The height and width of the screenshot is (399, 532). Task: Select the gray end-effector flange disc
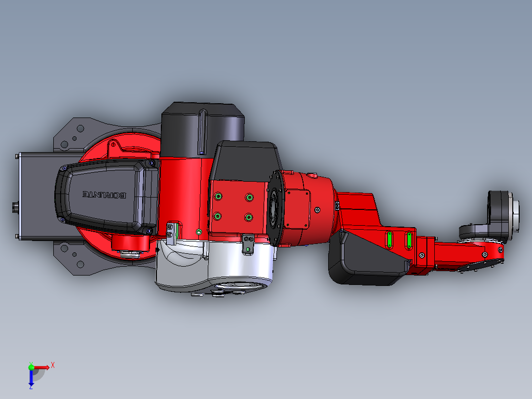pos(515,216)
